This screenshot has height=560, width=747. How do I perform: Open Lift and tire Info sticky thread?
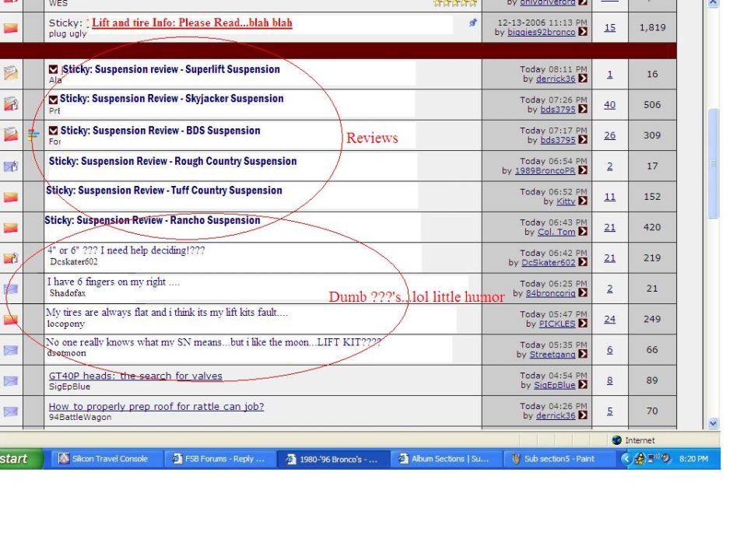[x=192, y=23]
